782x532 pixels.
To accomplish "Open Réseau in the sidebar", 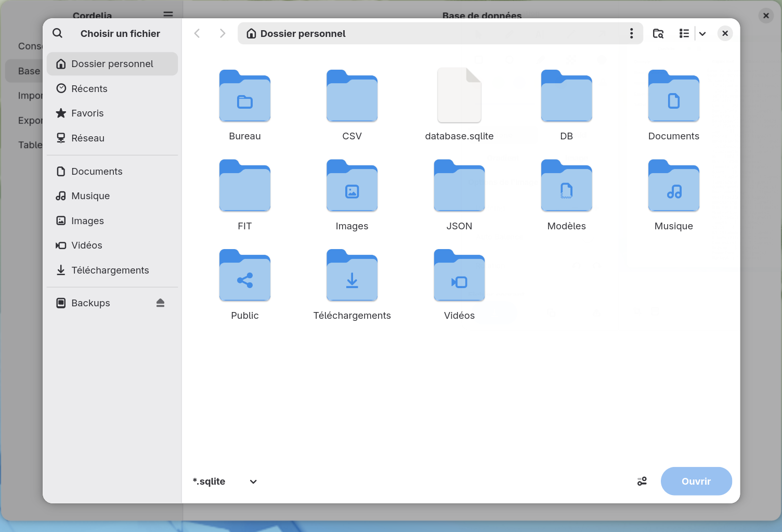I will pyautogui.click(x=112, y=138).
